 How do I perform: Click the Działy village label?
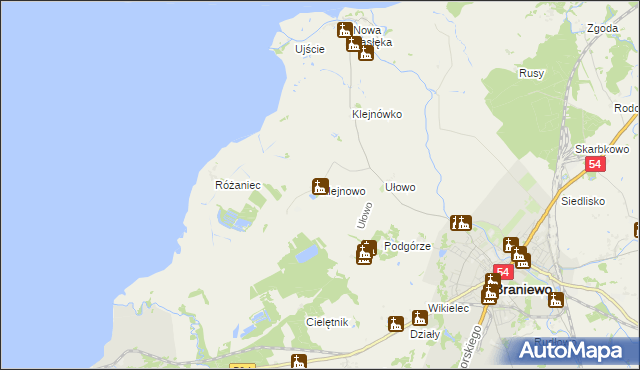click(425, 335)
